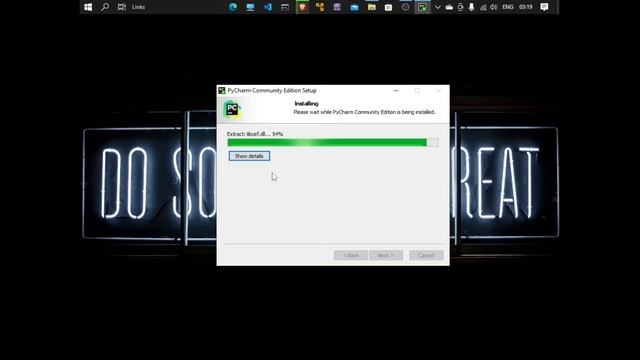The height and width of the screenshot is (360, 640).
Task: Click the 'Please wait while PyCharm' message
Action: (x=364, y=112)
